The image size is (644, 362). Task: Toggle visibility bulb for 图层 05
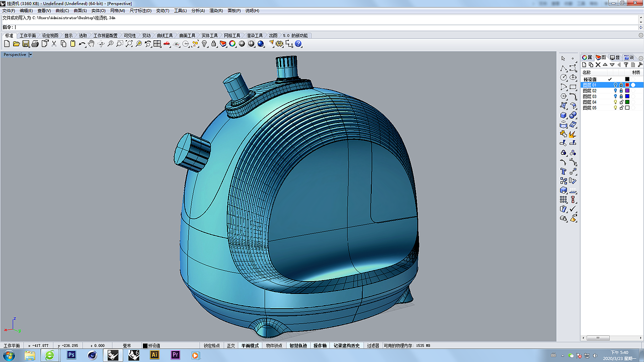(615, 108)
